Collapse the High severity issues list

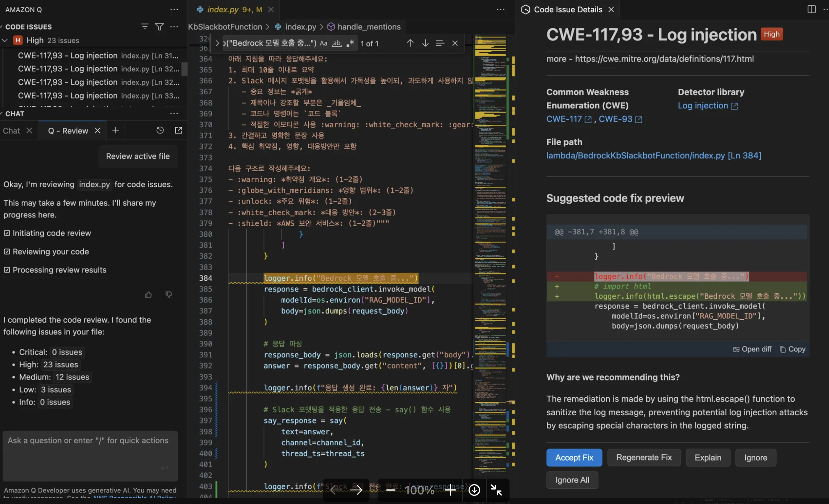tap(5, 40)
